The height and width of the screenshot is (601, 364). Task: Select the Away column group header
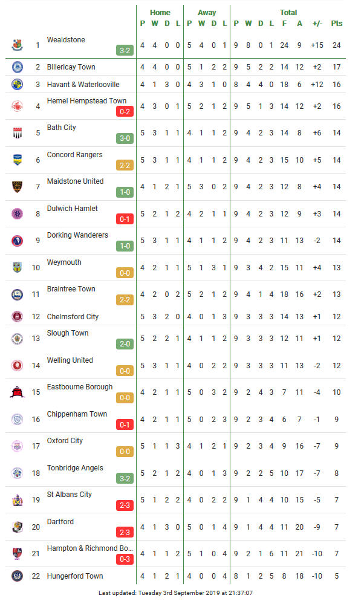[x=207, y=12]
